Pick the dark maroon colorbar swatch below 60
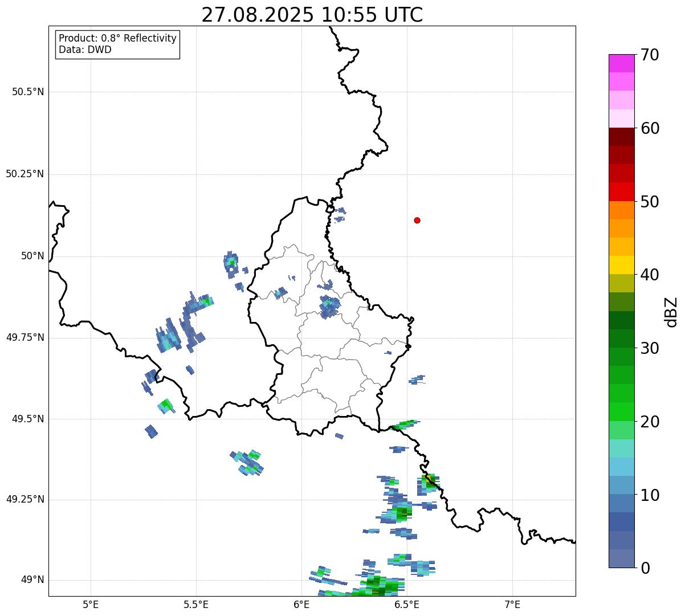685x616 pixels. coord(622,137)
